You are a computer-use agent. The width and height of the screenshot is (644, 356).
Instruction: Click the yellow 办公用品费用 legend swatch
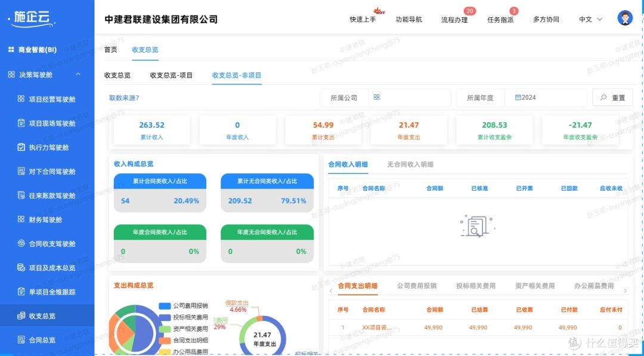pos(165,352)
